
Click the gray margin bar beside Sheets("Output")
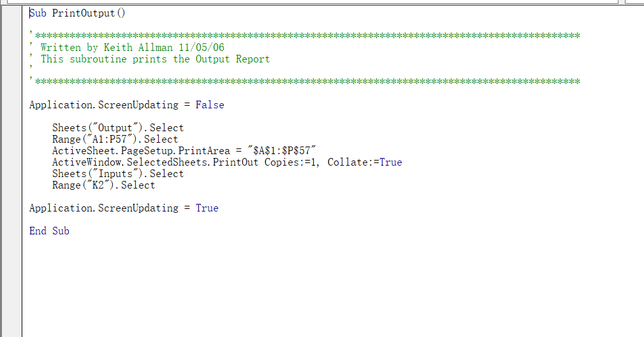tap(11, 128)
